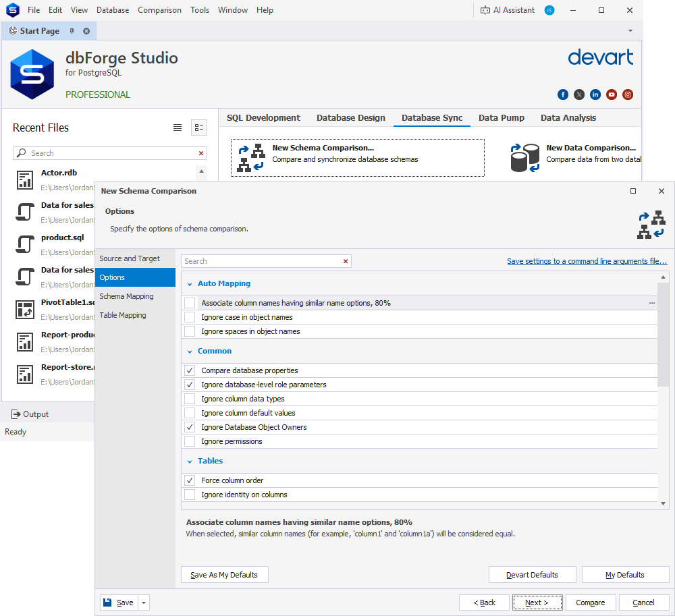Check Ignore case in object names

[190, 318]
